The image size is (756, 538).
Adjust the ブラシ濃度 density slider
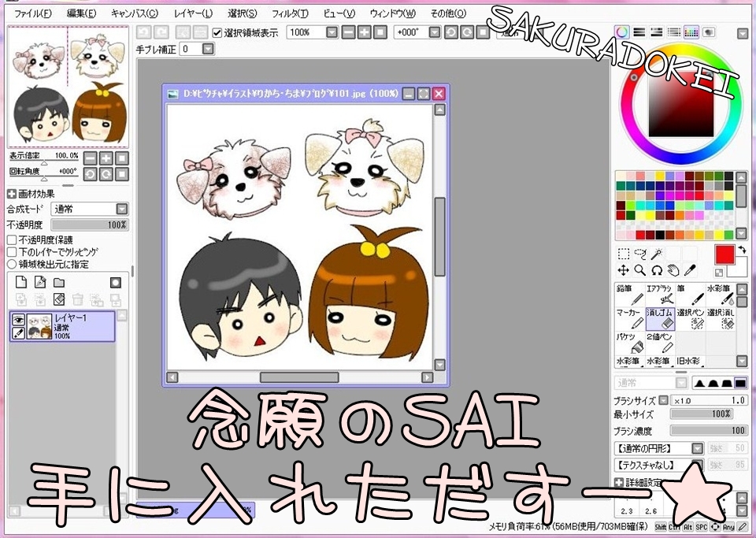pyautogui.click(x=708, y=431)
